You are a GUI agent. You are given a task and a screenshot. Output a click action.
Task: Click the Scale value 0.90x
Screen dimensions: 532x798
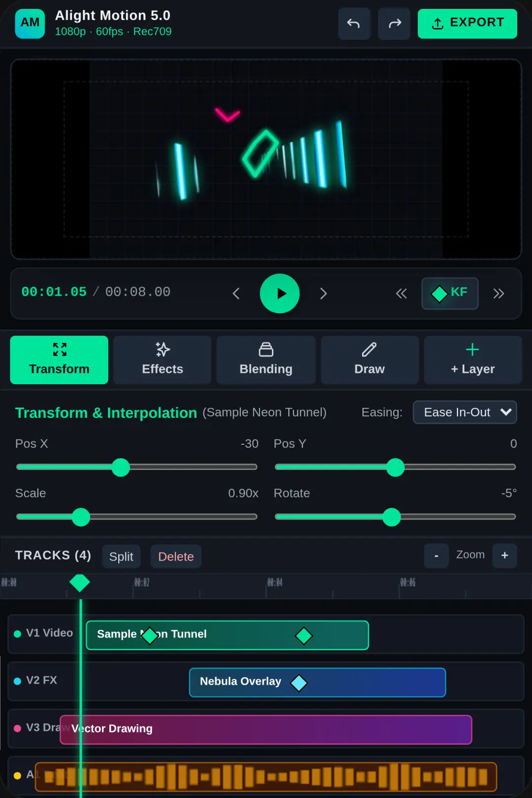pyautogui.click(x=243, y=494)
